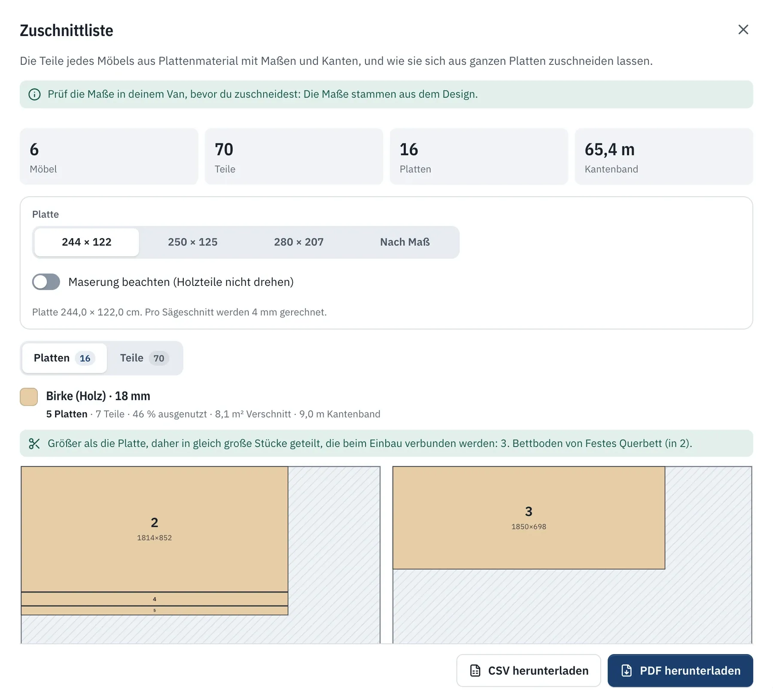This screenshot has height=700, width=773.
Task: Select part 4 strip in plate layout
Action: pos(155,599)
